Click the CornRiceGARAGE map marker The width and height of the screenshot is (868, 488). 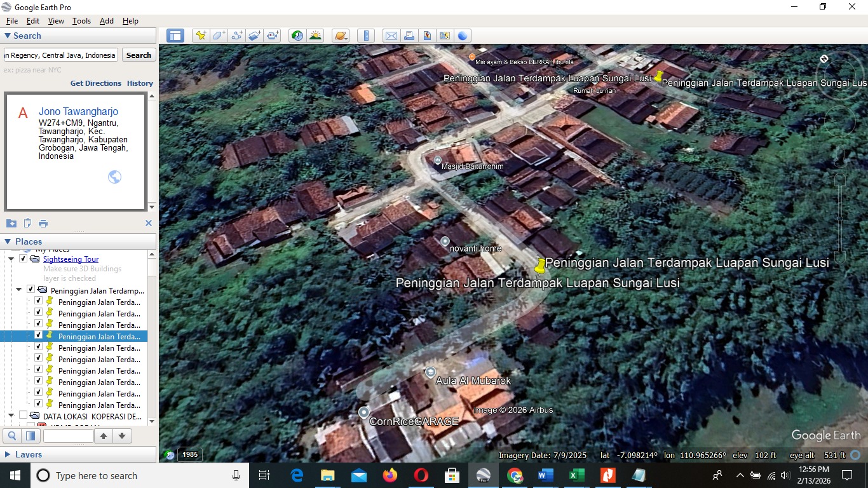363,412
